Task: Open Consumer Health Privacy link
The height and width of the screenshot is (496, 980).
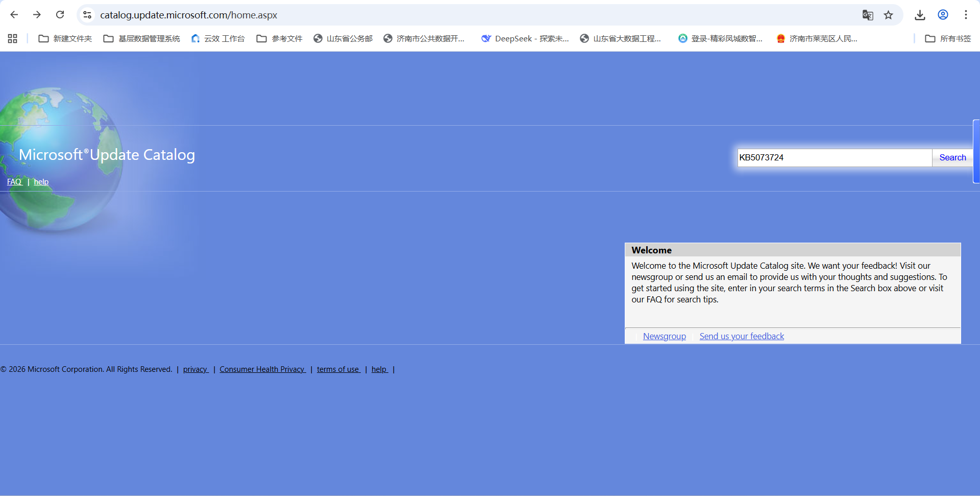Action: (x=262, y=369)
